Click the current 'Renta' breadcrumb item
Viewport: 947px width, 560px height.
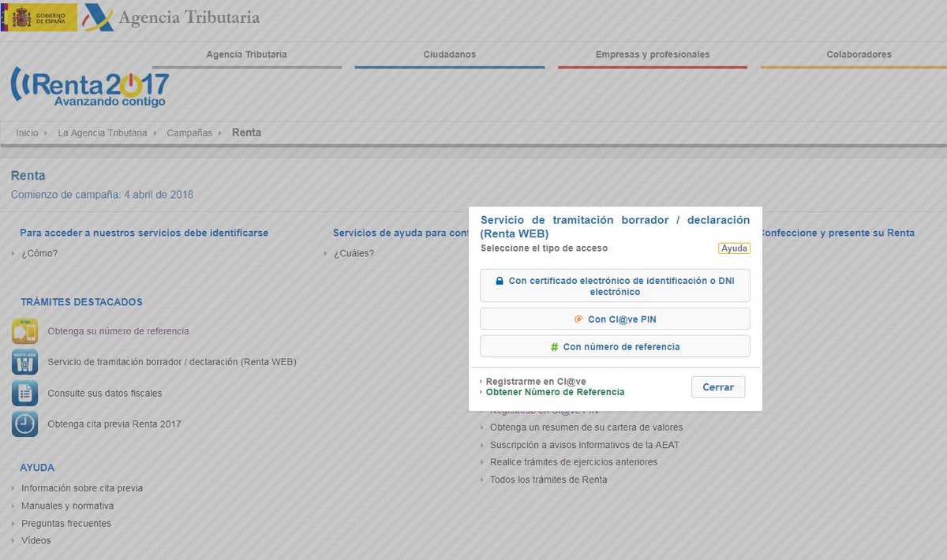[246, 133]
